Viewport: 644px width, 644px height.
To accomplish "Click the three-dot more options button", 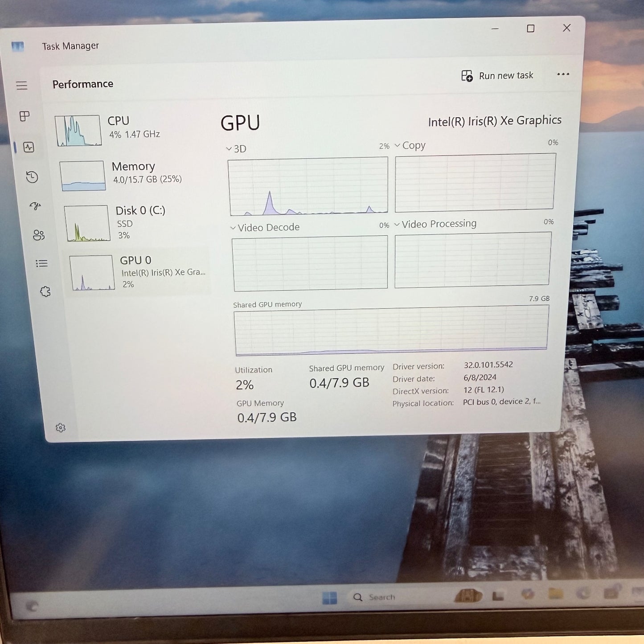I will pos(563,74).
